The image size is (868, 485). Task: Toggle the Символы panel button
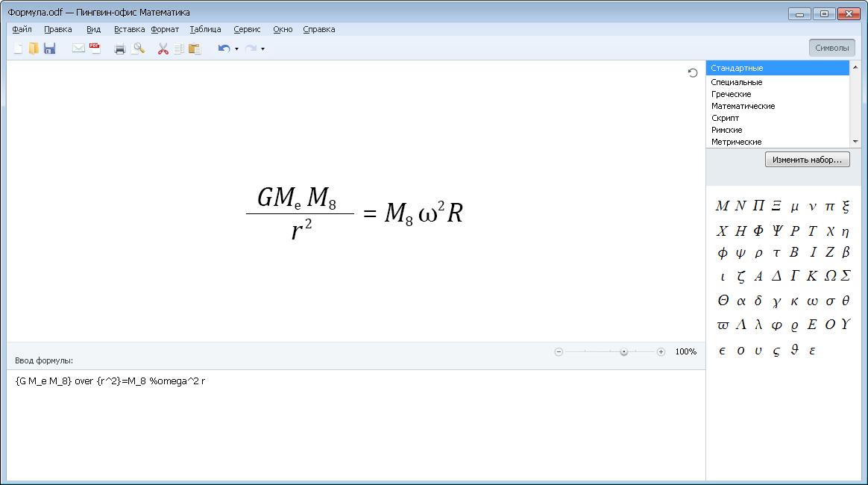coord(831,48)
